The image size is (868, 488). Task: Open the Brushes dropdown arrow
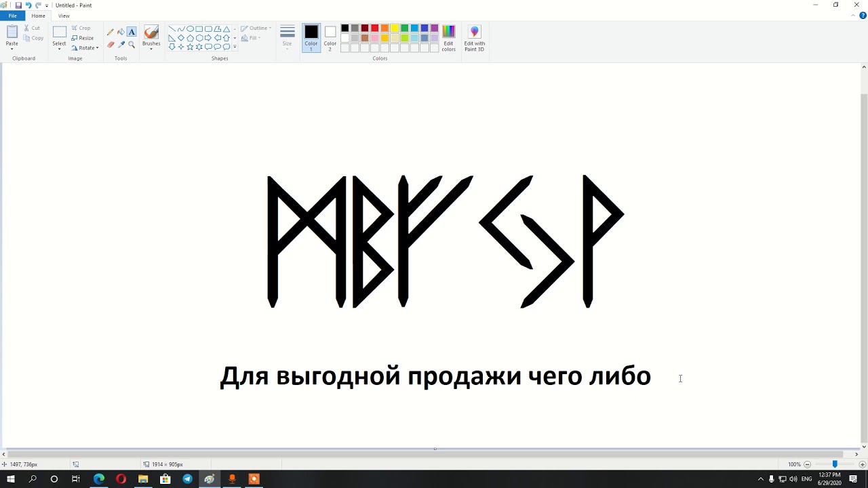pyautogui.click(x=151, y=47)
